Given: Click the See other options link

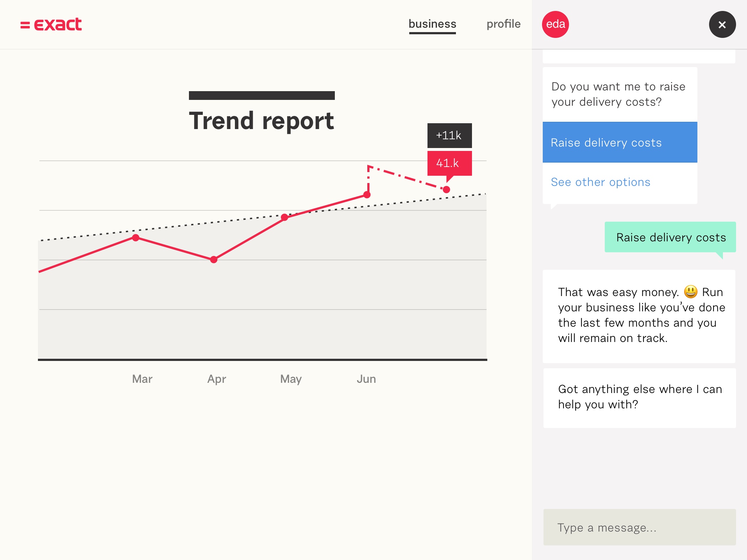Looking at the screenshot, I should (x=600, y=182).
